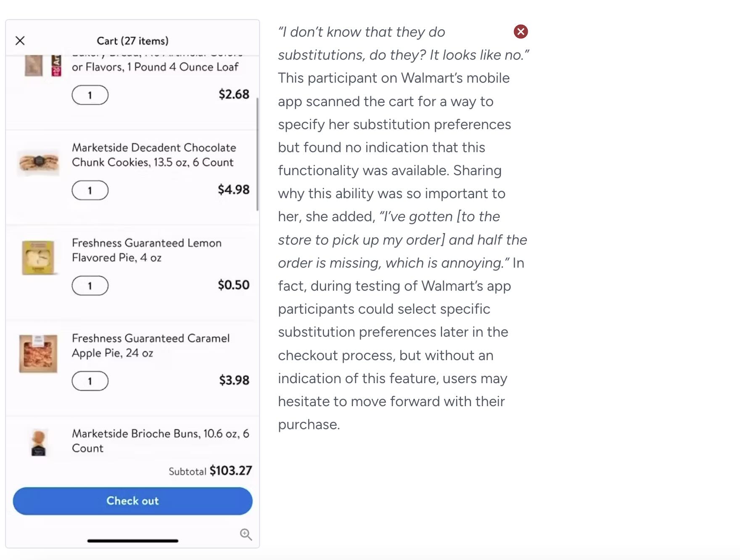The width and height of the screenshot is (740, 560).
Task: Click the Lemon Flavored Pie thumbnail
Action: tap(38, 257)
